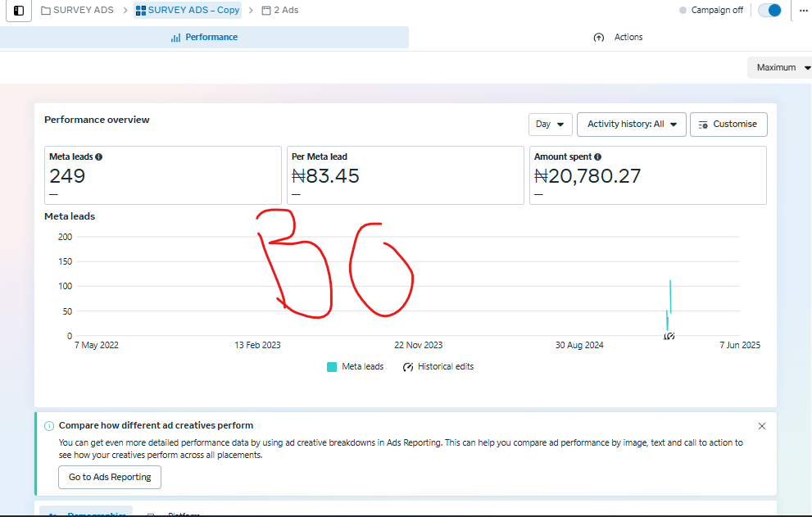Toggle the side panel icon at top left
This screenshot has height=517, width=812.
point(19,11)
